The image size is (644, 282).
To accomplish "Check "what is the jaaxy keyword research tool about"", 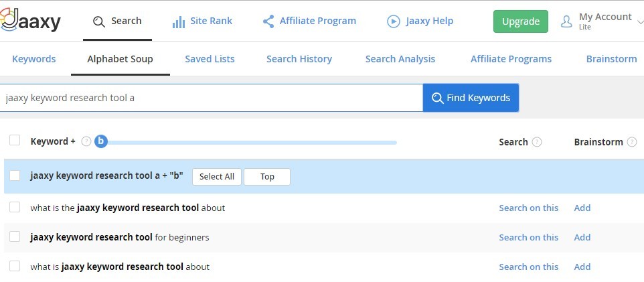I will point(15,207).
